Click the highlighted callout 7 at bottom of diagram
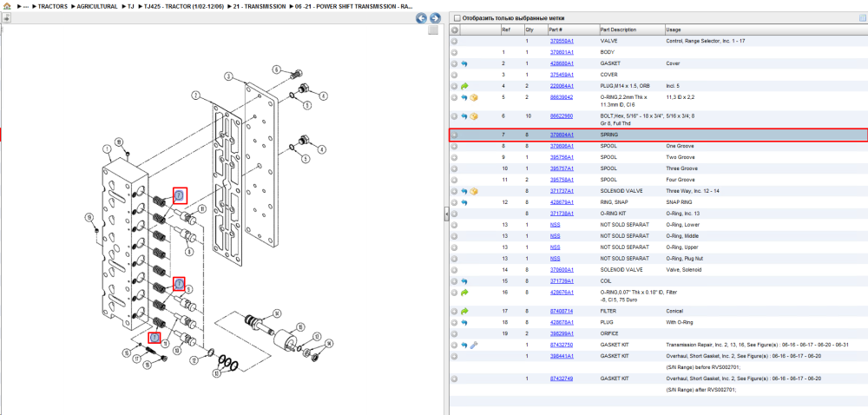 pos(155,337)
